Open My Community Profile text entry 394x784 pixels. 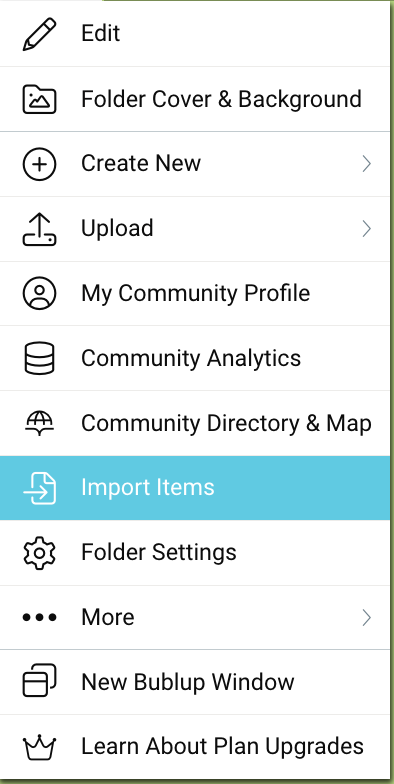(196, 293)
